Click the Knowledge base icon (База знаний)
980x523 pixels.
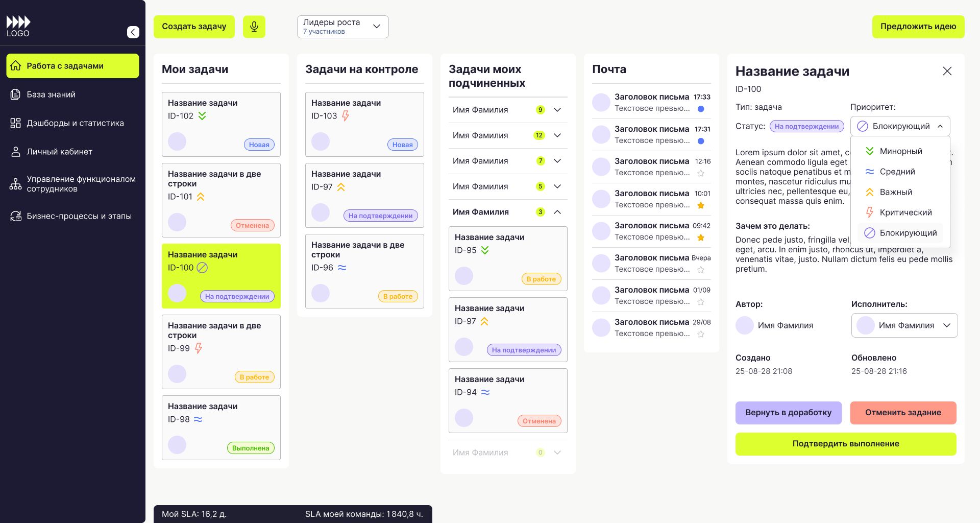pos(16,94)
